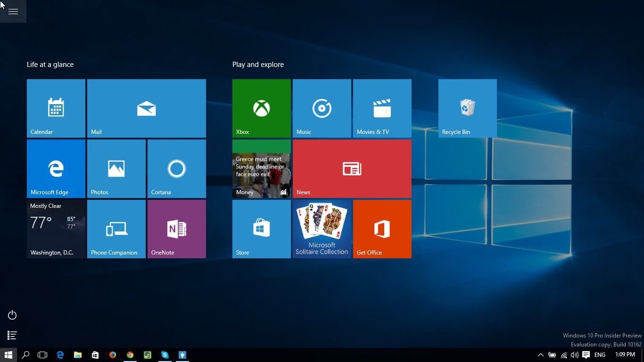Click ENG input language indicator
The width and height of the screenshot is (644, 362).
tap(600, 355)
